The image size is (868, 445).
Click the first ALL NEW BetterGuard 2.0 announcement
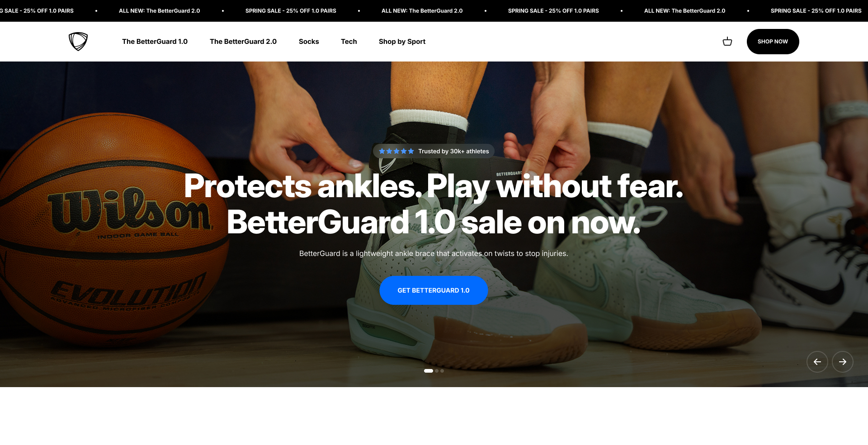pos(159,11)
